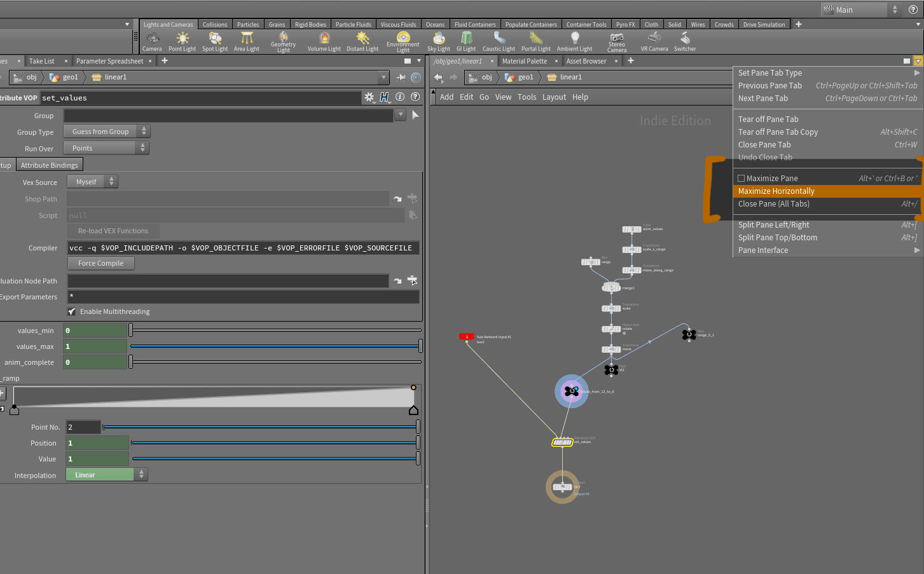Create an Environment Light

click(403, 42)
